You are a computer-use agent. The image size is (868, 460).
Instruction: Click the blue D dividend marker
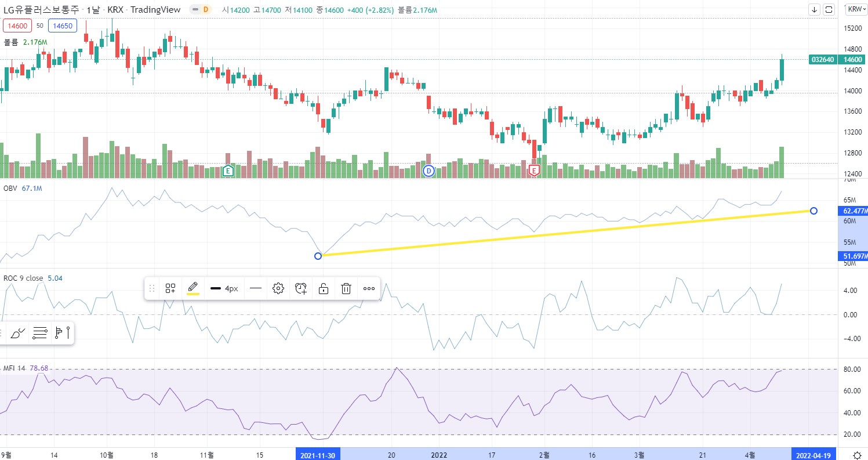(x=428, y=171)
